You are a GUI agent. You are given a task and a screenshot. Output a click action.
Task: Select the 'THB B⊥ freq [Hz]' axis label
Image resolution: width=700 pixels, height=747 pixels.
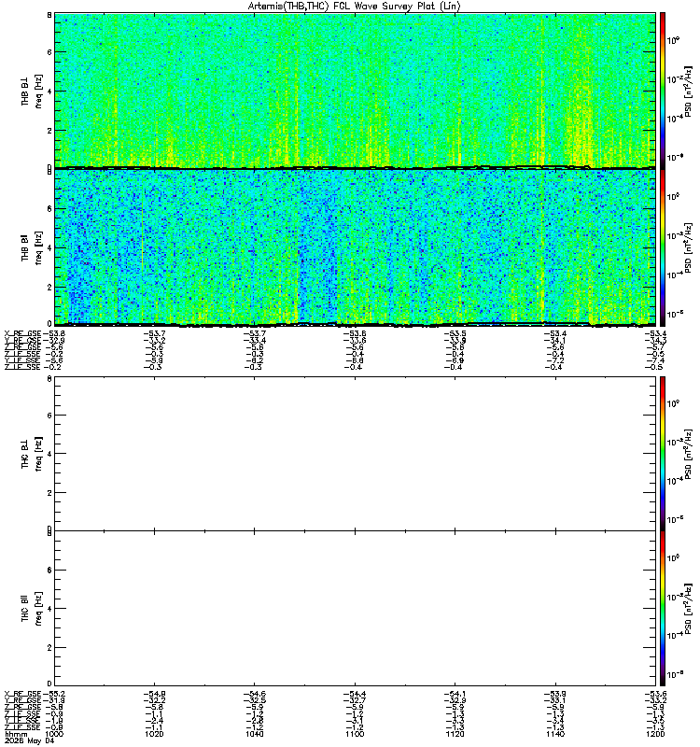coord(32,91)
